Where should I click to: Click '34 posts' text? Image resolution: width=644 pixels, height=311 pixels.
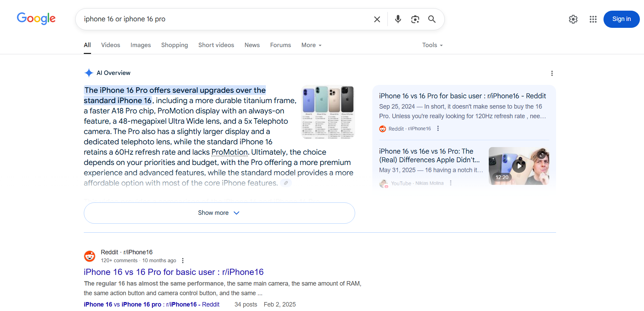[246, 304]
